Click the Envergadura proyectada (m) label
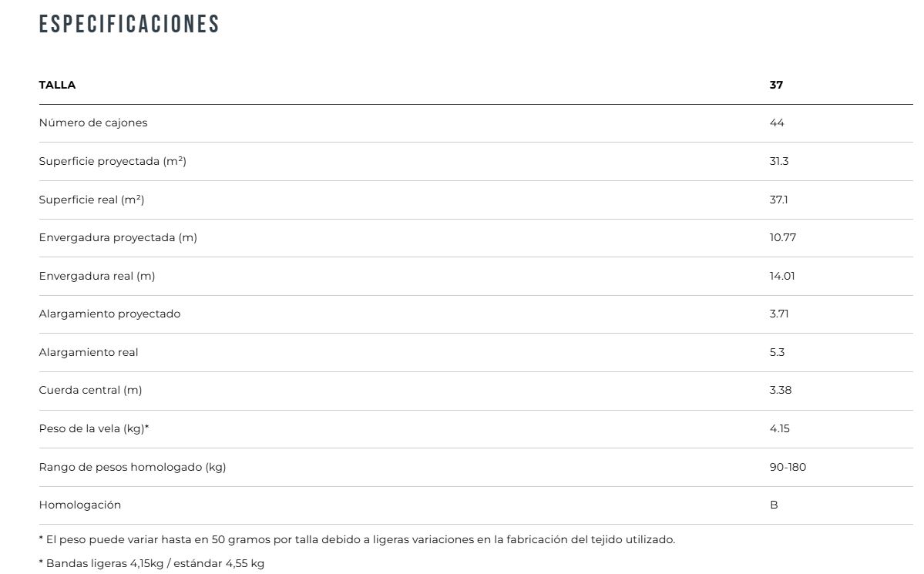Screen dimensions: 924x574 [118, 237]
